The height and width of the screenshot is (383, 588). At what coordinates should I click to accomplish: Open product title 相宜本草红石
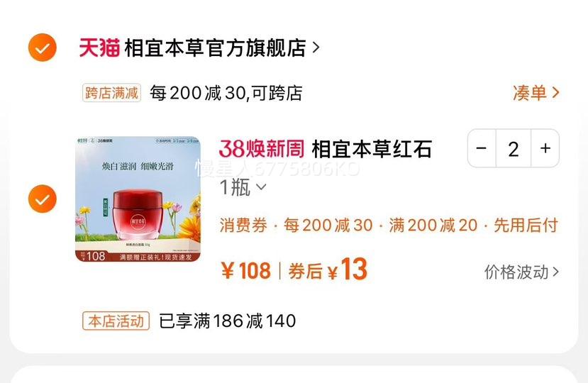372,149
